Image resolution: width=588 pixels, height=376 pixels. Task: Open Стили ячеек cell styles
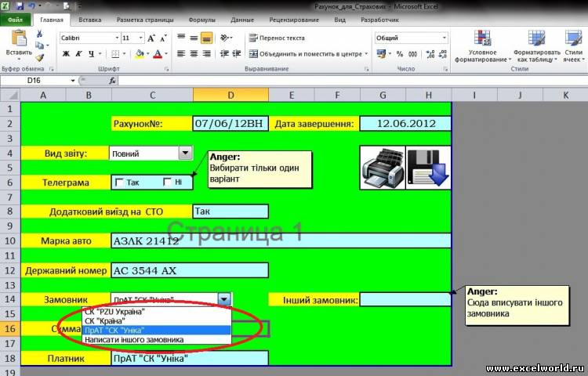pyautogui.click(x=574, y=46)
